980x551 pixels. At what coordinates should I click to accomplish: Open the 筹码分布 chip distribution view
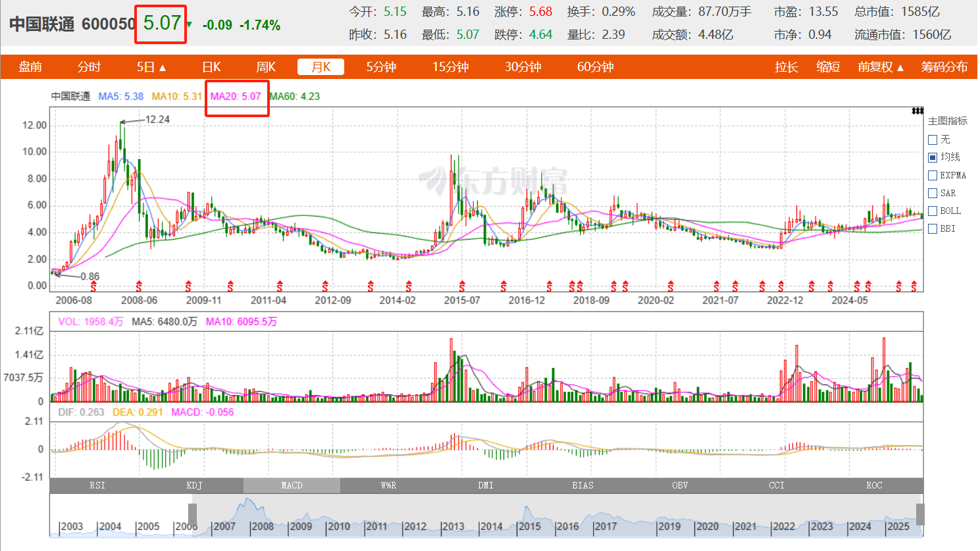pos(944,67)
